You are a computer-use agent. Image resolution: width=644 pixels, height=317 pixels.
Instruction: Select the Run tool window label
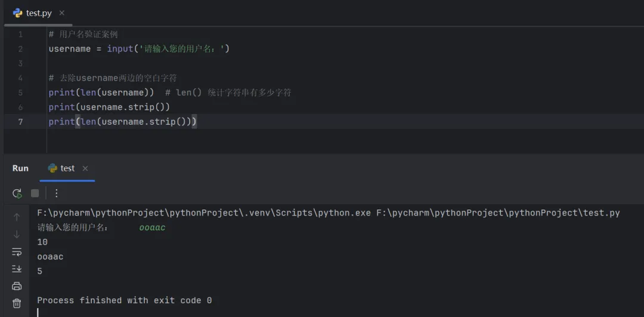click(x=20, y=168)
